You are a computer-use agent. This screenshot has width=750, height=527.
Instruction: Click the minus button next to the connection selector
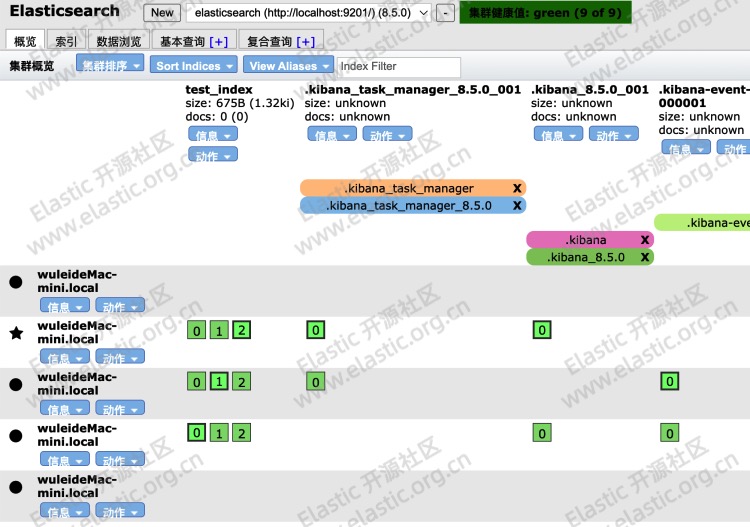(445, 13)
